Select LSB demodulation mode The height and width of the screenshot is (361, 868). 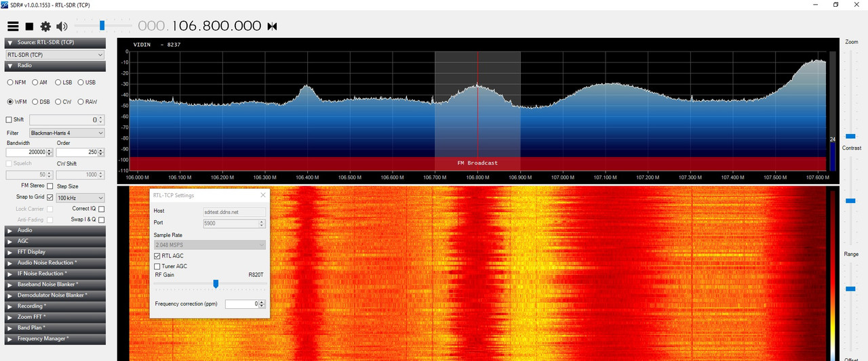pyautogui.click(x=58, y=82)
